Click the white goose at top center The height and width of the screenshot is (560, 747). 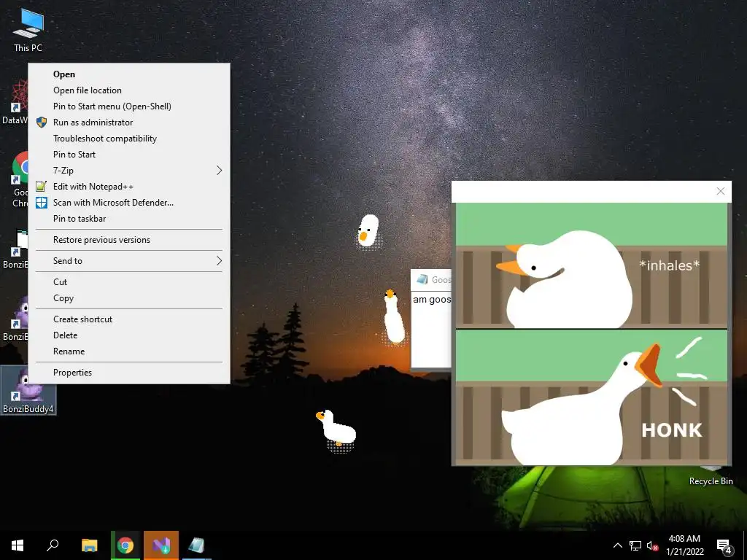click(x=368, y=230)
